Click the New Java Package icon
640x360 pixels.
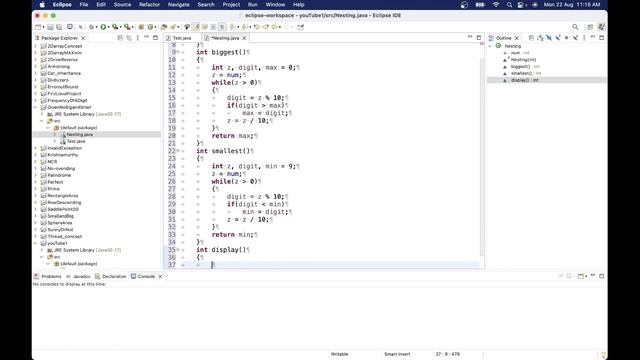[141, 27]
